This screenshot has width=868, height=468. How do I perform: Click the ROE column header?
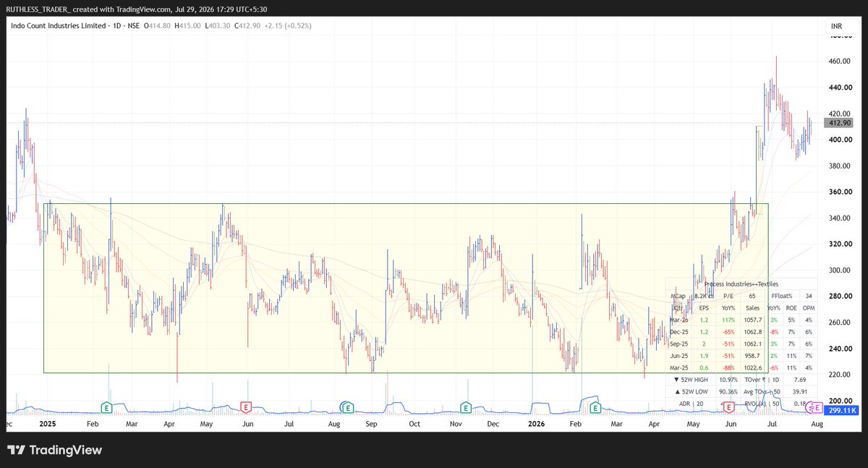pos(791,307)
